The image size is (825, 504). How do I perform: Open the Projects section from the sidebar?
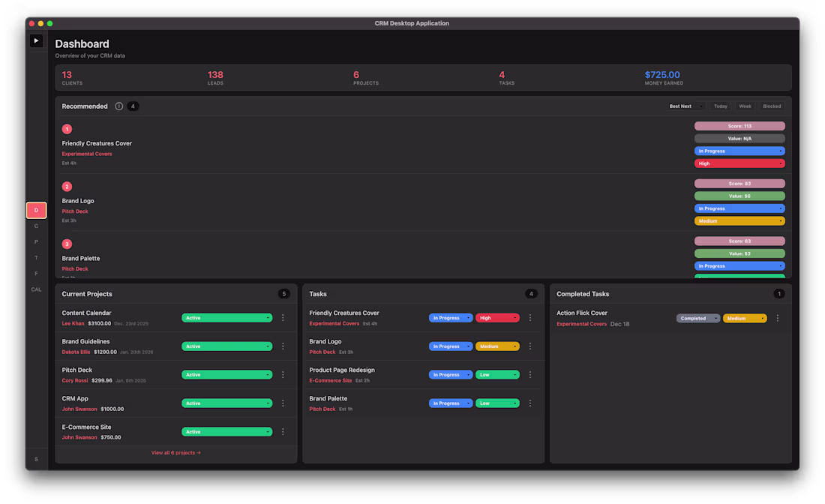click(36, 241)
